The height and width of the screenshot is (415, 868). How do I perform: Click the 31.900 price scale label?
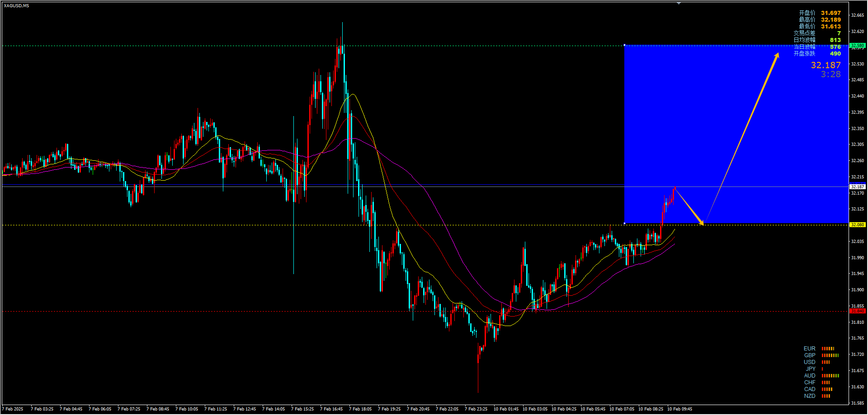858,290
